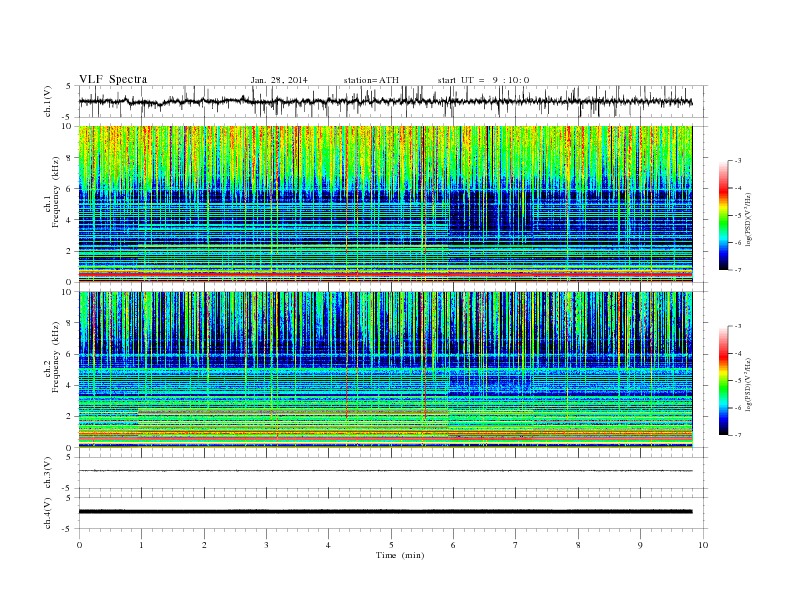
Task: Click the "ch.1(V)" axis label
Action: click(x=47, y=101)
